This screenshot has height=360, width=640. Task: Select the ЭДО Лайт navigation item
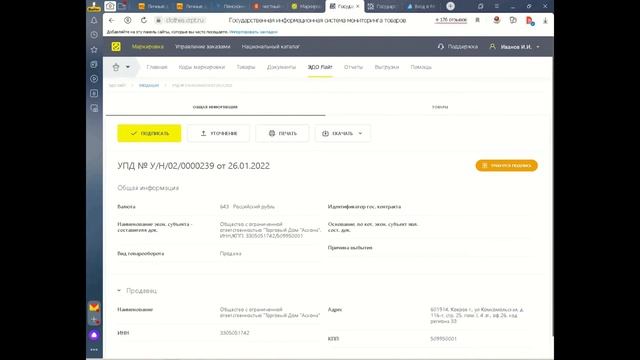pos(320,67)
